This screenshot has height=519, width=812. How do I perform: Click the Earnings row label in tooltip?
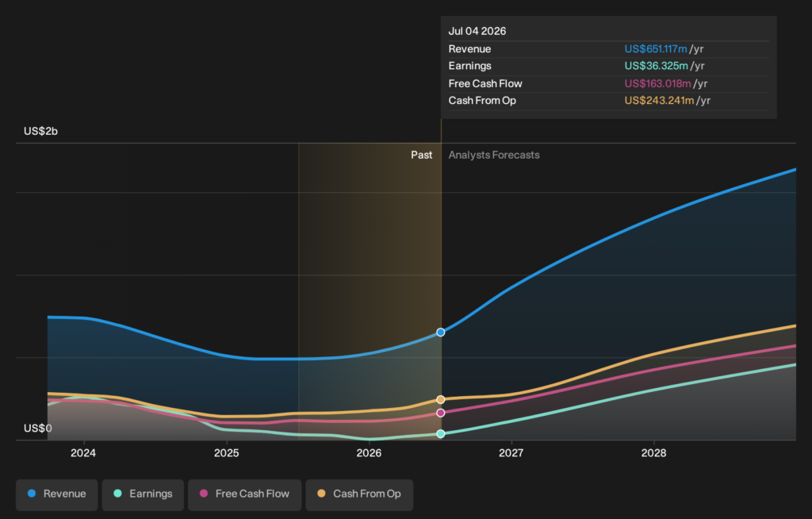[469, 66]
